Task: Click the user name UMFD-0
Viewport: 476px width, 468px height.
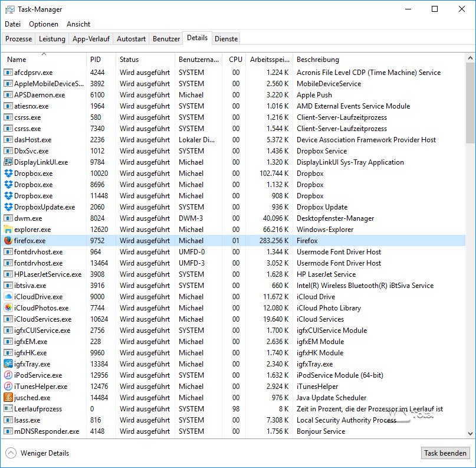Action: [x=192, y=252]
